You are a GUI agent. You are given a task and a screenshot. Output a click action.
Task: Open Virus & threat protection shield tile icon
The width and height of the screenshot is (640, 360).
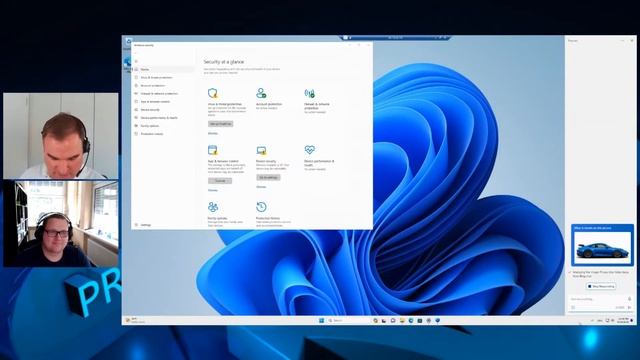tap(213, 93)
